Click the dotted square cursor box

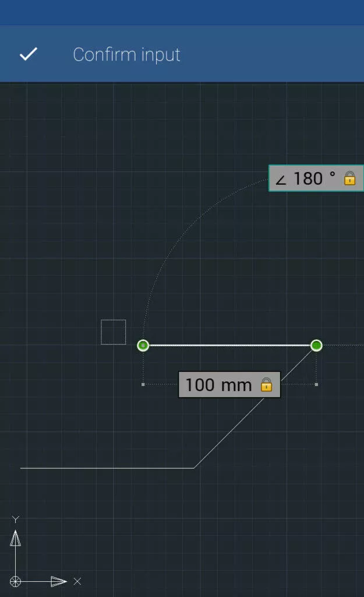[x=114, y=332]
